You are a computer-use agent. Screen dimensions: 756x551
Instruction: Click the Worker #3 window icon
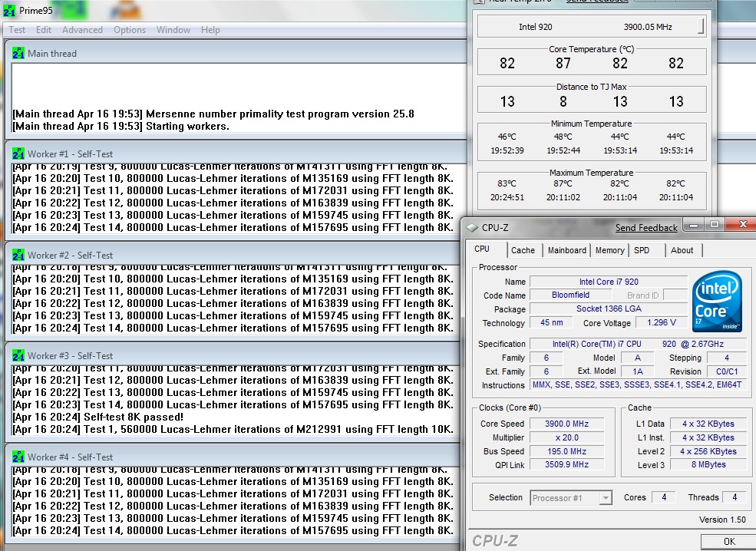click(x=18, y=355)
